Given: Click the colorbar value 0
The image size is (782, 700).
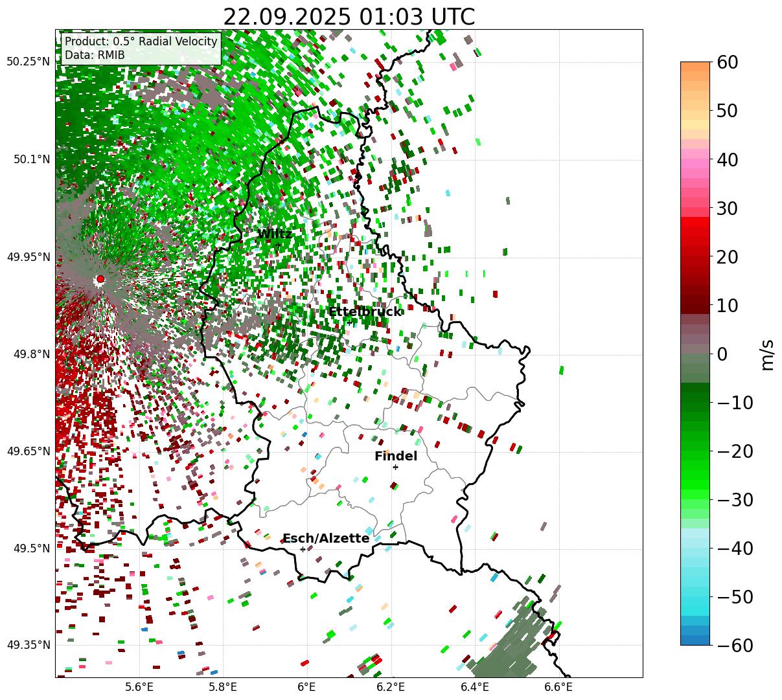Looking at the screenshot, I should pyautogui.click(x=722, y=354).
